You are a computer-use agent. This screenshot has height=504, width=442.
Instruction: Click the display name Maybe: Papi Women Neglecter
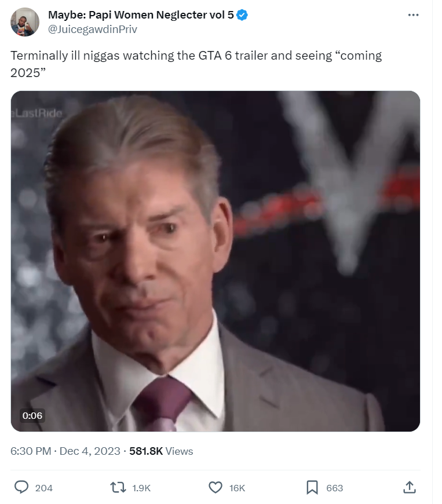tap(141, 15)
